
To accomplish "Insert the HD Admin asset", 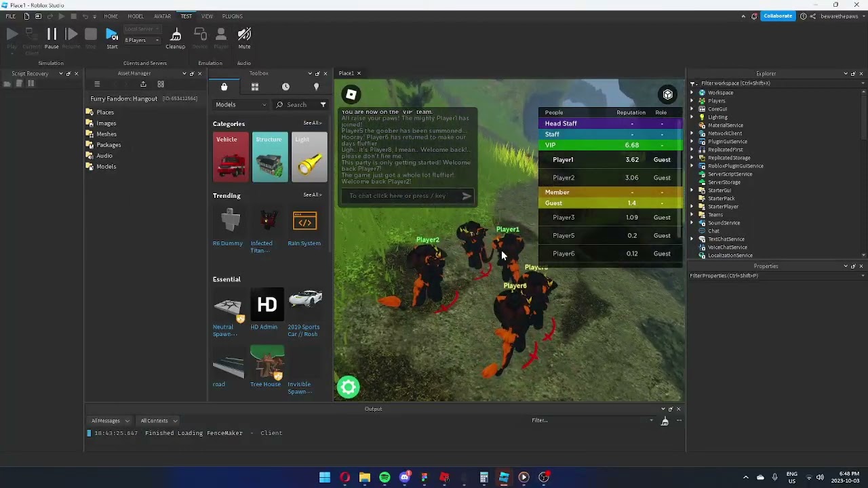I will coord(267,310).
